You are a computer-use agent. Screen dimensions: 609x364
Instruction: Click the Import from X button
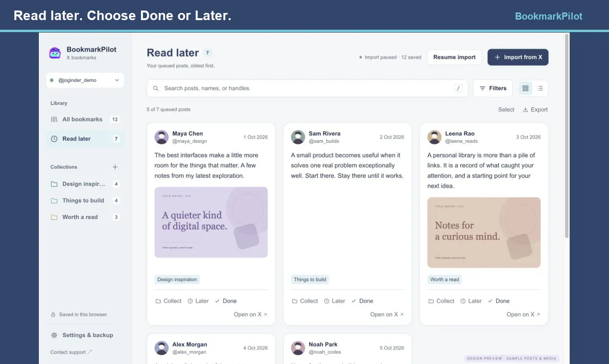(x=518, y=57)
